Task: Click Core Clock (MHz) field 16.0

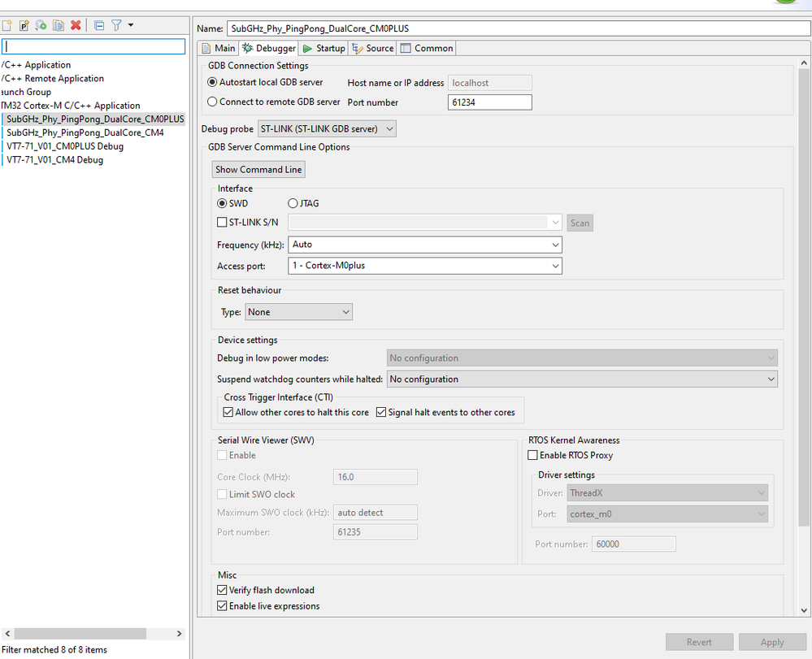Action: coord(376,477)
